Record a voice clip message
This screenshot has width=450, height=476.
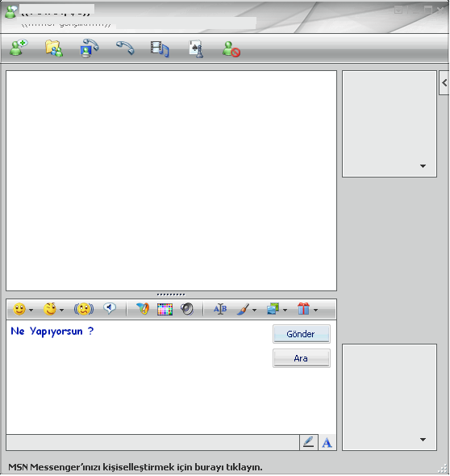coord(110,309)
